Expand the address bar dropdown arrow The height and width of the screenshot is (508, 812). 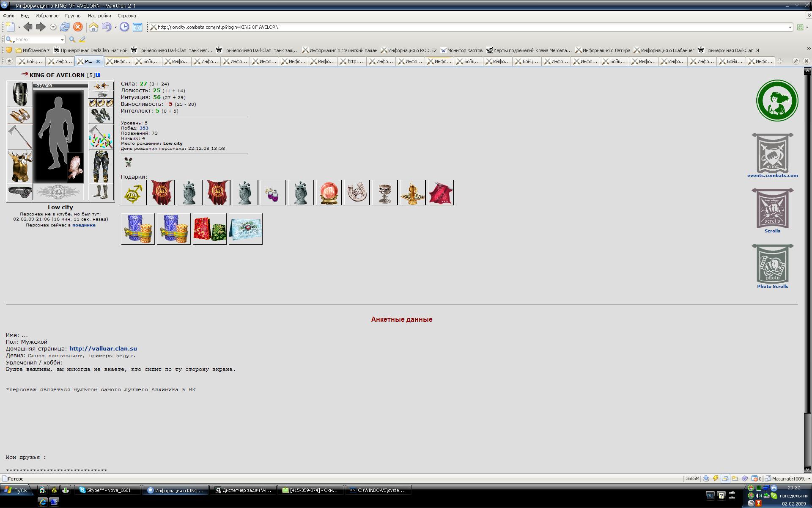[790, 27]
